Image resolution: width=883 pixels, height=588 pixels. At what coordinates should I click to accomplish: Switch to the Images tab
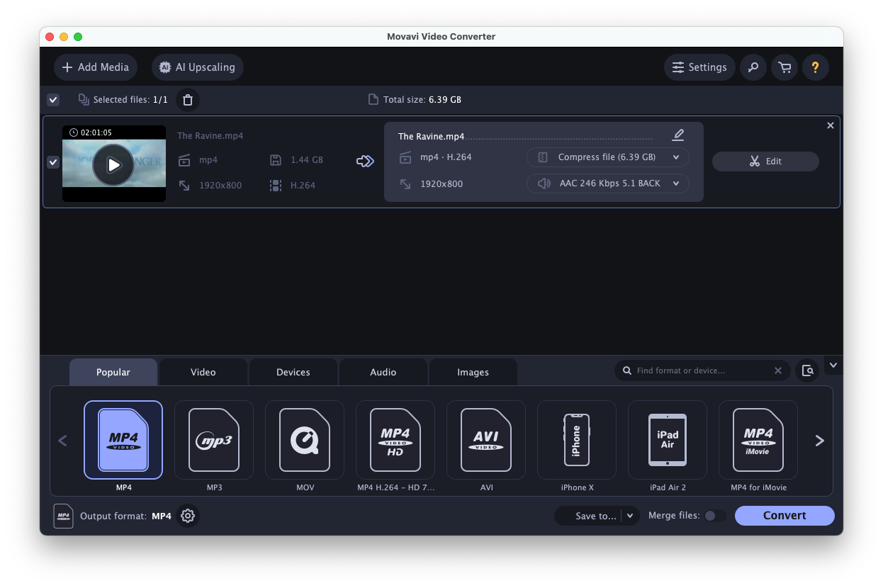[x=473, y=372]
